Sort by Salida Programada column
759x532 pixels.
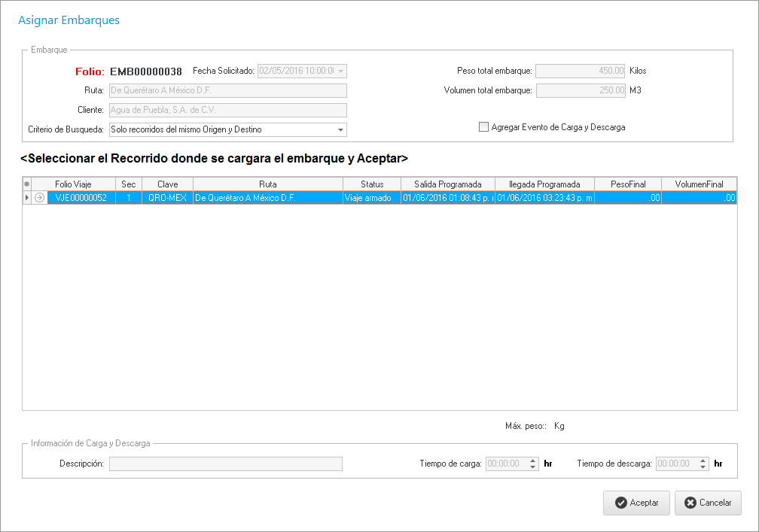tap(447, 184)
